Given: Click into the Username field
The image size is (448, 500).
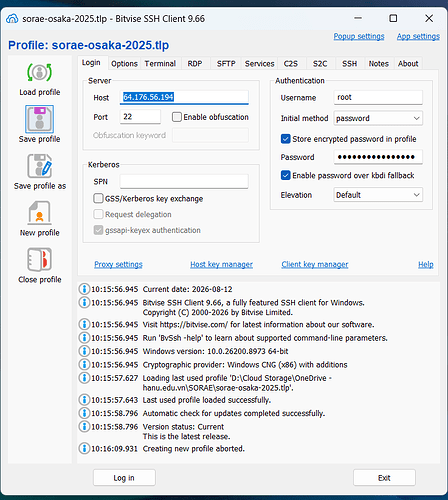Looking at the screenshot, I should [378, 97].
